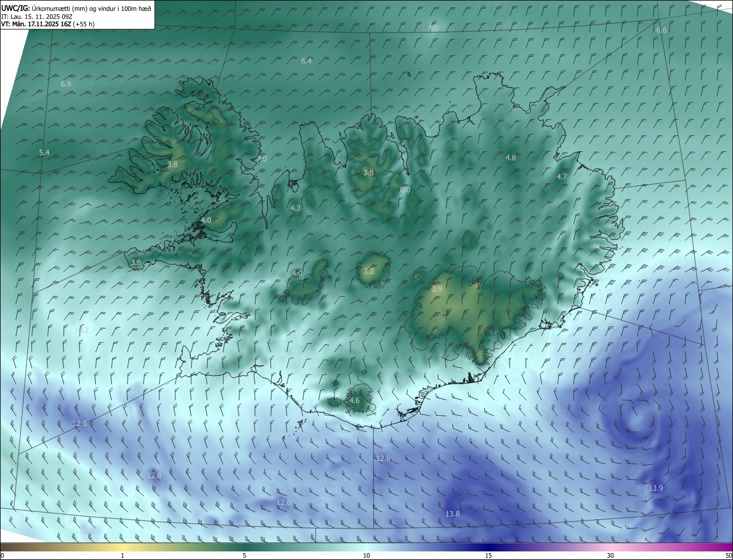This screenshot has width=733, height=560.
Task: Click the 7.0 value label
Action: 262,159
